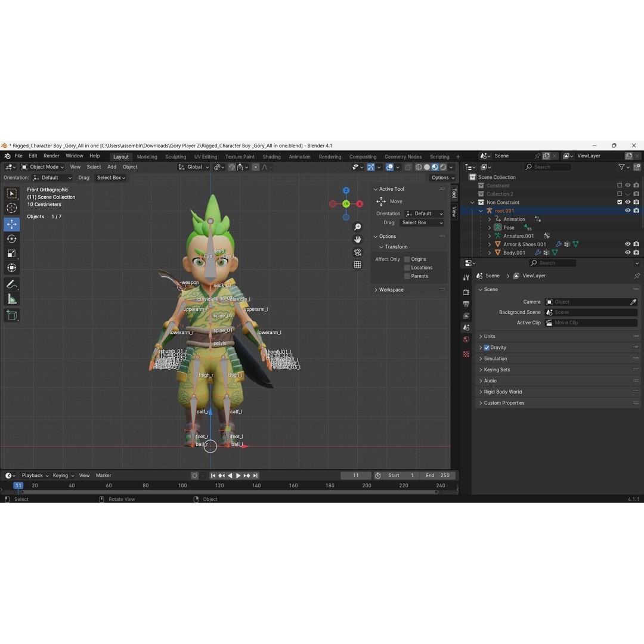Click the wrench modifier icon on Body.001

pyautogui.click(x=538, y=253)
